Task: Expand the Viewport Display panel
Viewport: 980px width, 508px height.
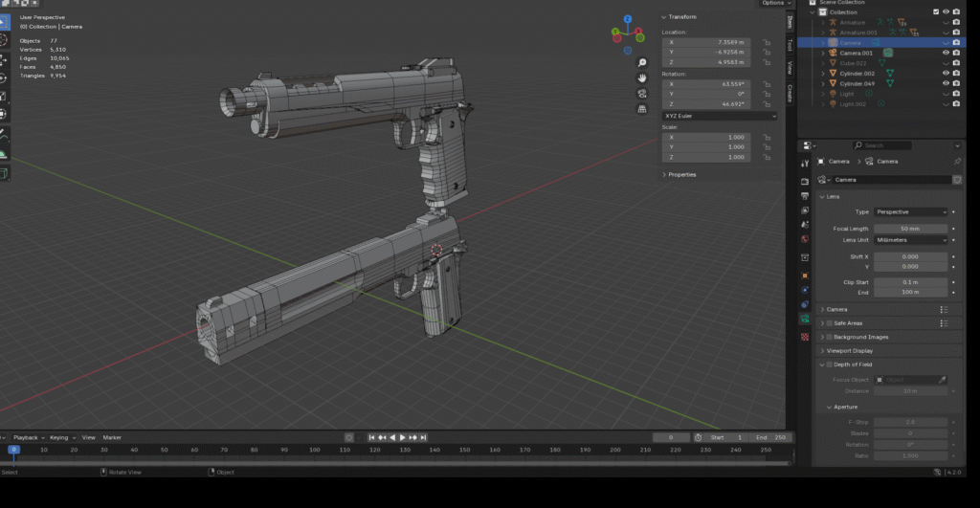Action: [852, 351]
